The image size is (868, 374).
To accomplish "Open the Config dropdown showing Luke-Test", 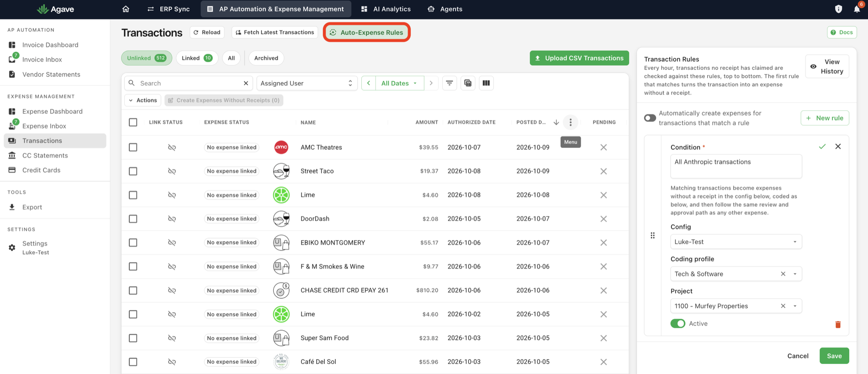I will tap(736, 242).
